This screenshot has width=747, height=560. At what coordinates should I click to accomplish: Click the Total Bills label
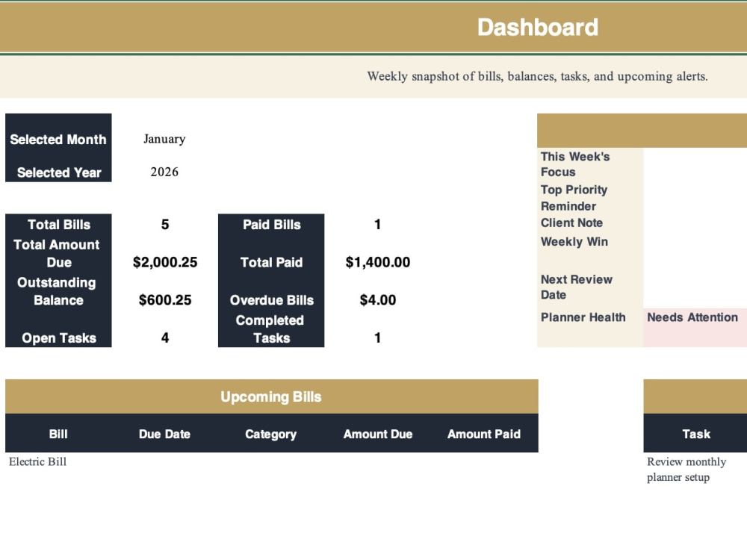point(58,224)
